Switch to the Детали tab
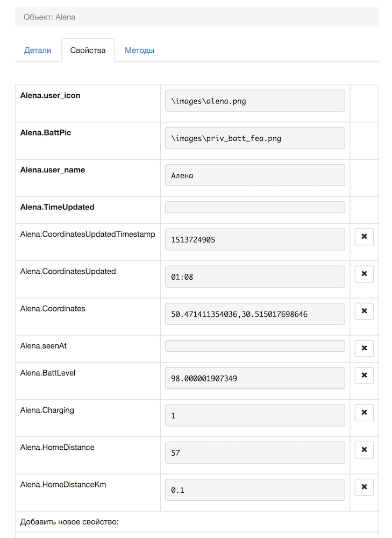 (x=38, y=51)
